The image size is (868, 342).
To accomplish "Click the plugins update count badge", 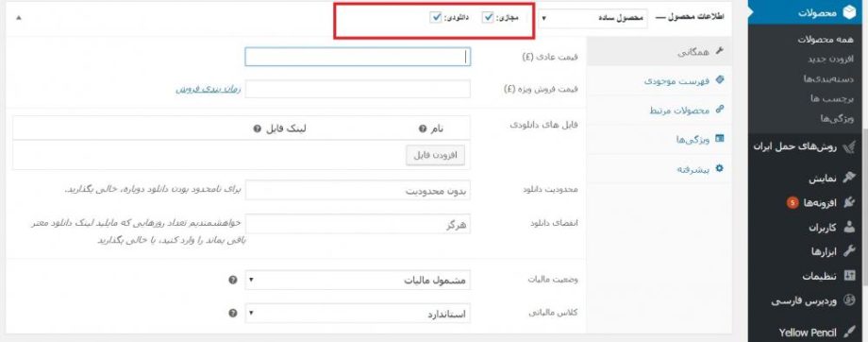I will 793,203.
